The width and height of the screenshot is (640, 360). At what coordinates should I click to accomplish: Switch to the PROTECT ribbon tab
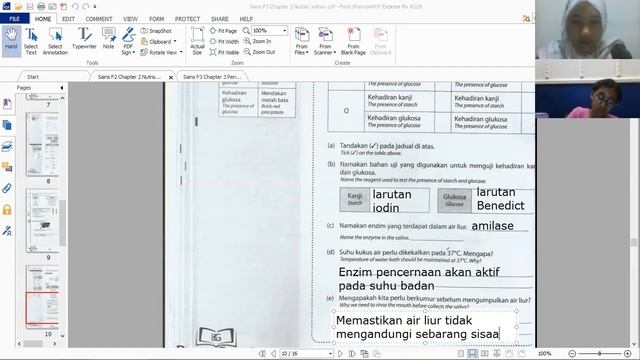(187, 19)
